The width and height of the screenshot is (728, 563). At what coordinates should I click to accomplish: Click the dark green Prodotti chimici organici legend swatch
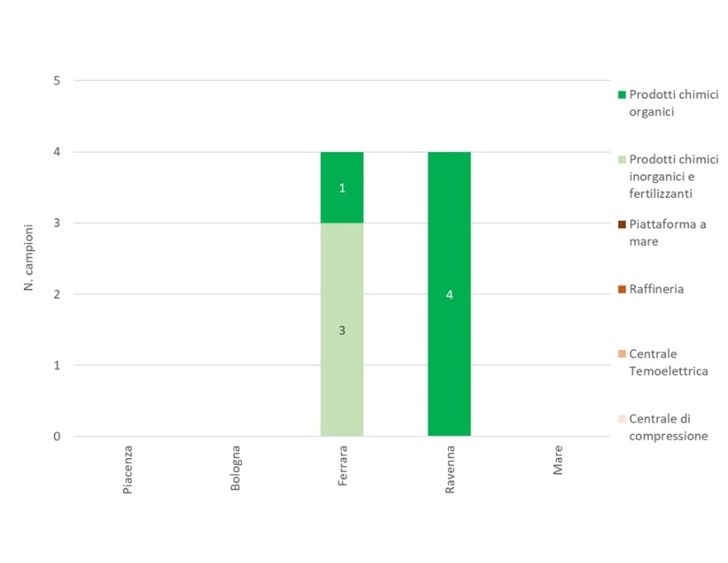point(622,94)
